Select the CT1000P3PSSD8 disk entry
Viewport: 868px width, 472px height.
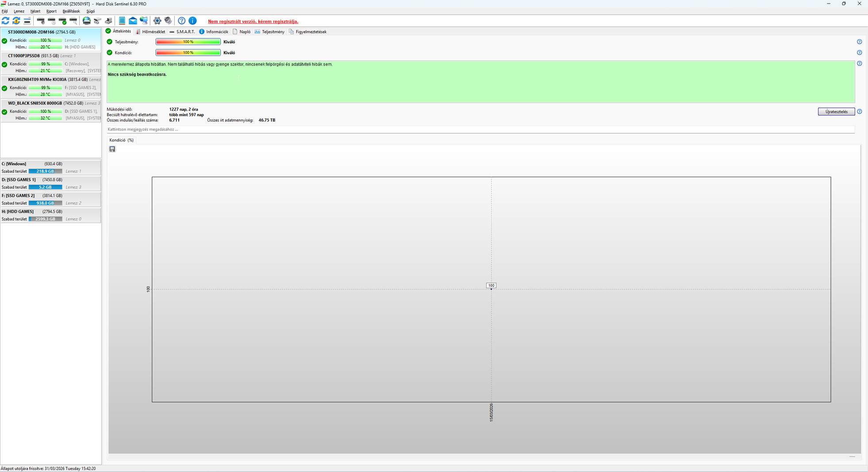51,63
